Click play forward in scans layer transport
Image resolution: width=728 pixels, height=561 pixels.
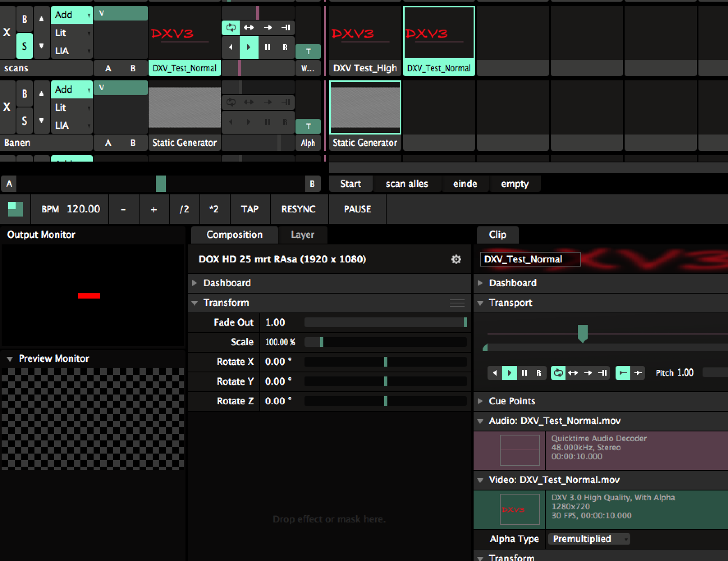(x=249, y=47)
